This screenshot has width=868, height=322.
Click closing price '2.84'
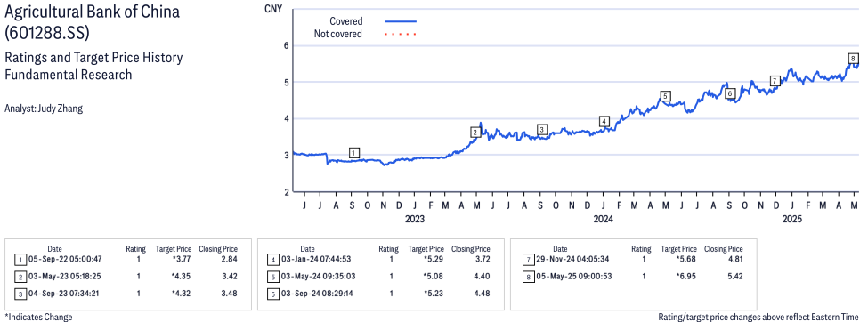(229, 259)
